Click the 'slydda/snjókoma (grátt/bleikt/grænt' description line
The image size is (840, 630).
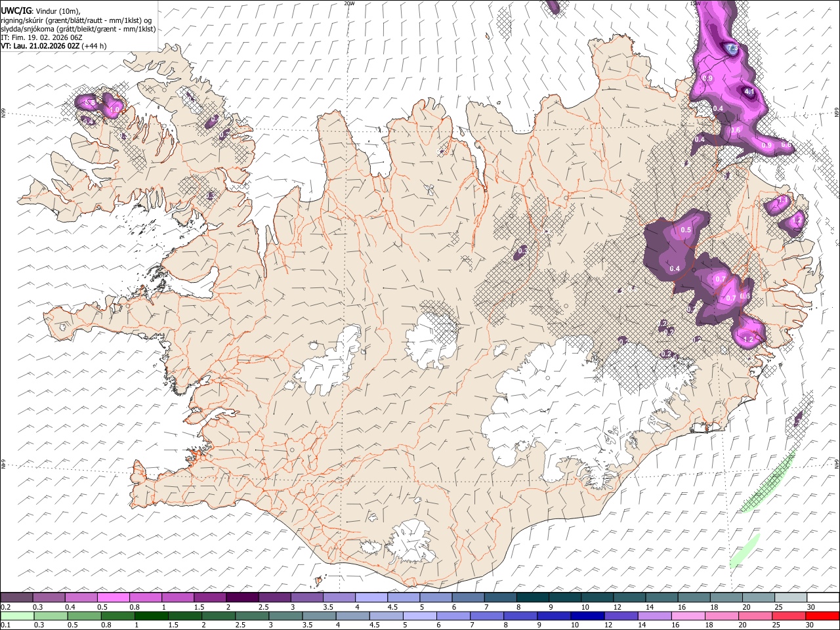(x=78, y=28)
